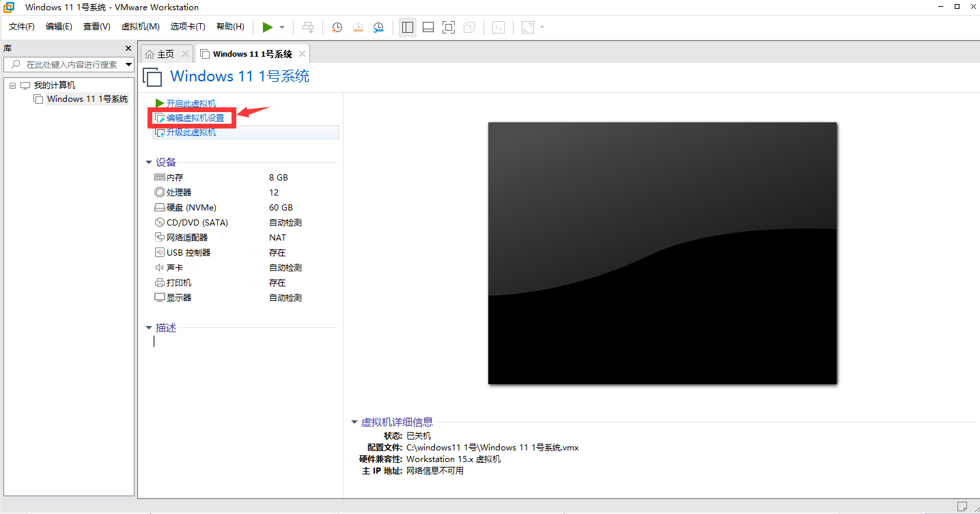Click the processor count value 12
Image resolution: width=980 pixels, height=514 pixels.
[x=274, y=193]
